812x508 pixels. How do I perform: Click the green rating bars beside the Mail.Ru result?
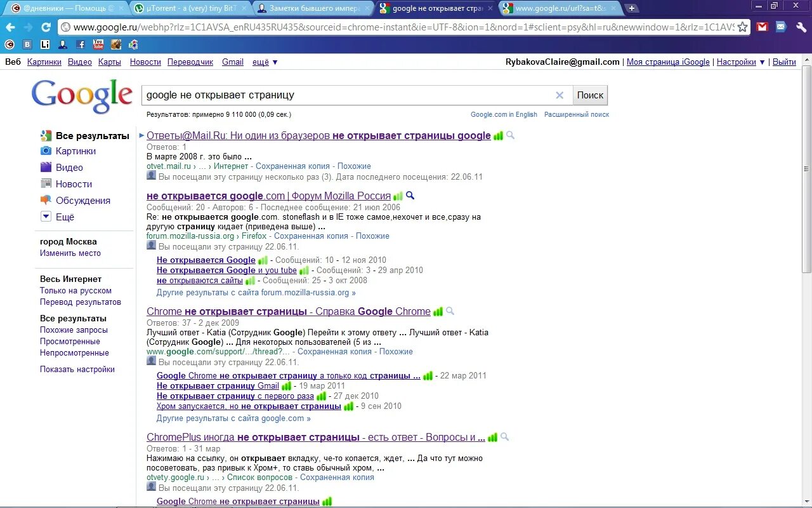point(498,136)
